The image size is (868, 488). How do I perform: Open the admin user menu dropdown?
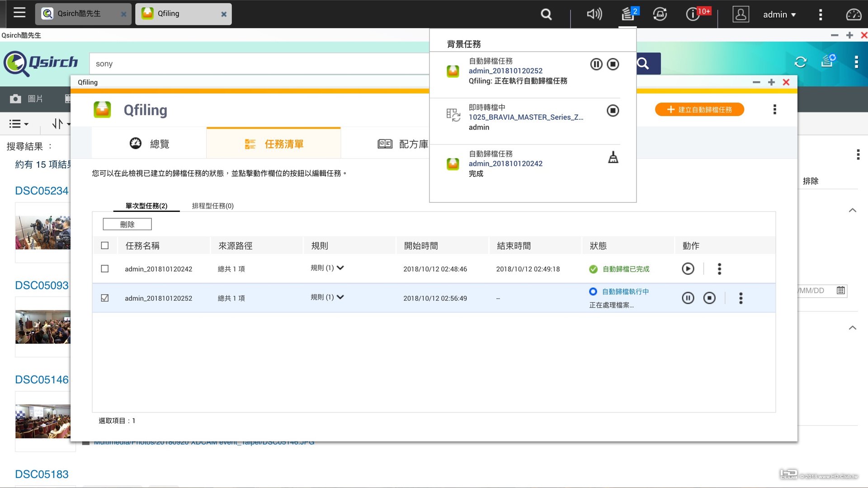pyautogui.click(x=779, y=14)
